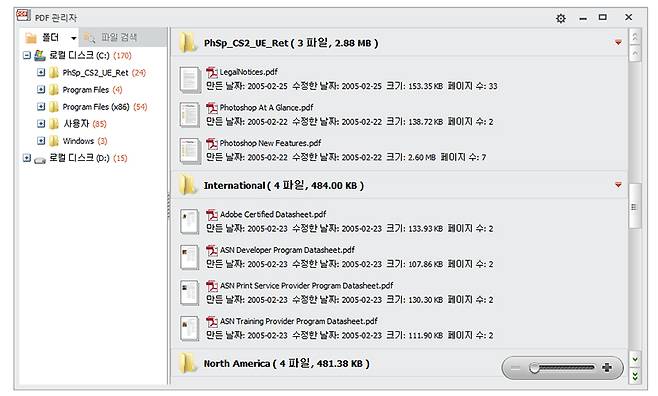Image resolution: width=658 pixels, height=396 pixels.
Task: Jump to bottom with double-down green arrow
Action: 635,376
